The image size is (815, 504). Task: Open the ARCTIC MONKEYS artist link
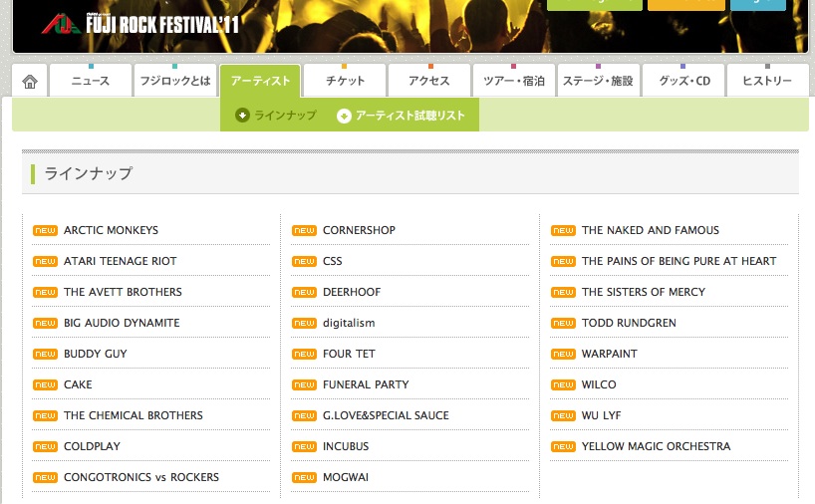111,230
